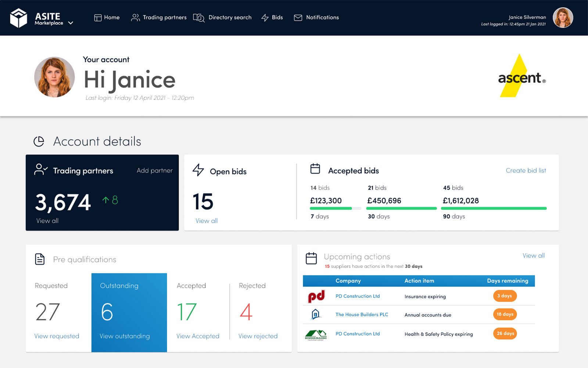Click Add partner link

(154, 170)
